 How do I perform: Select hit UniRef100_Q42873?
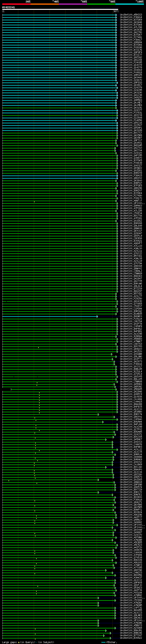tap(131, 361)
